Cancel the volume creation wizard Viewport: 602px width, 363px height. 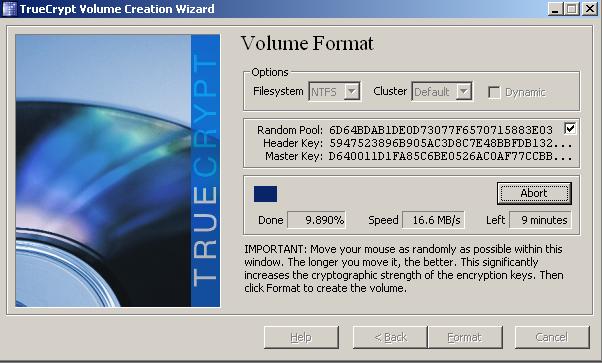tap(552, 337)
